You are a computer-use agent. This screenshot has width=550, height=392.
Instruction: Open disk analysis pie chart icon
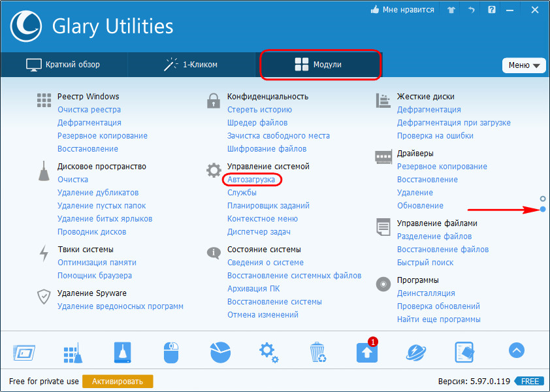point(220,352)
